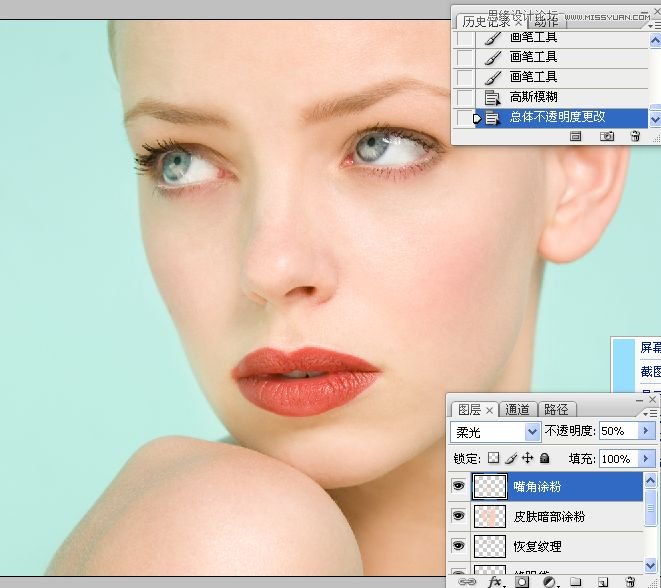661x588 pixels.
Task: Click scroll-up arrow in History panel
Action: click(655, 40)
